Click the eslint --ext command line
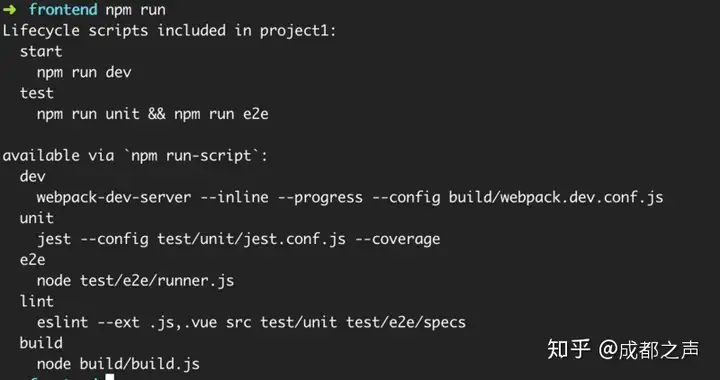Image resolution: width=720 pixels, height=380 pixels. pyautogui.click(x=251, y=323)
